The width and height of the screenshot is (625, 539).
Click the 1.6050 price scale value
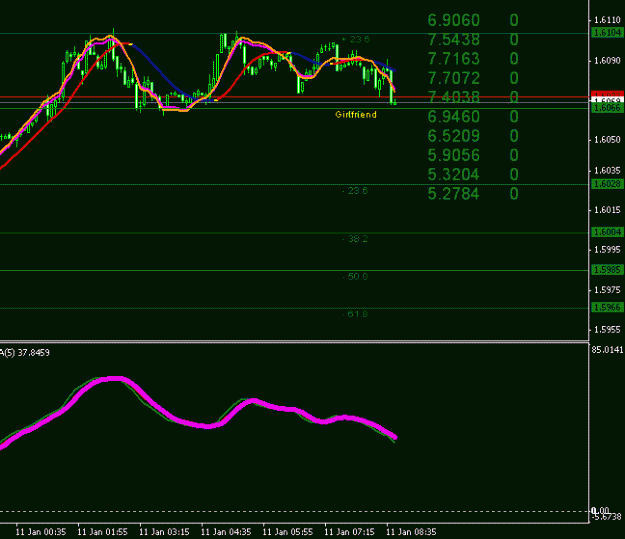607,140
